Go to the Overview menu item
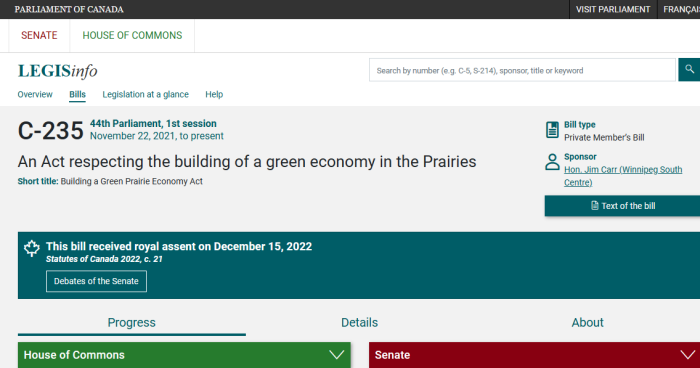Viewport: 700px width, 368px height. (x=35, y=94)
